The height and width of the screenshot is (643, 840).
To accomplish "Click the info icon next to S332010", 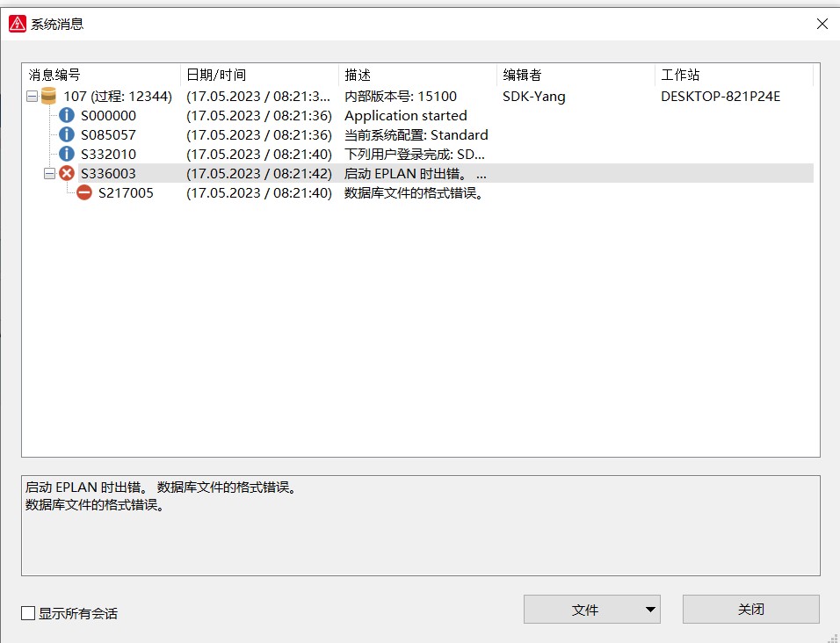I will 67,155.
